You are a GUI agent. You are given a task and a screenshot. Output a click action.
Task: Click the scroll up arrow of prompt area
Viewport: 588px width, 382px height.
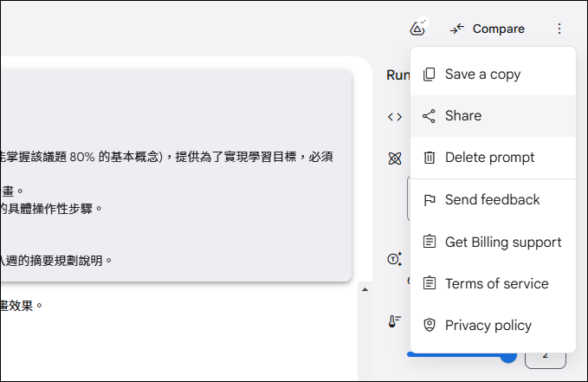[365, 288]
